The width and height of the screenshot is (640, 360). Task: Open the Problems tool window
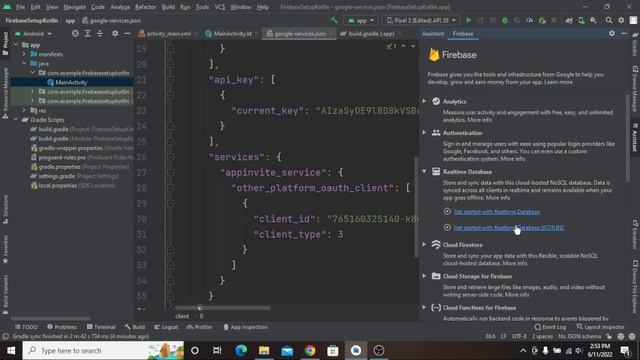coord(62,327)
